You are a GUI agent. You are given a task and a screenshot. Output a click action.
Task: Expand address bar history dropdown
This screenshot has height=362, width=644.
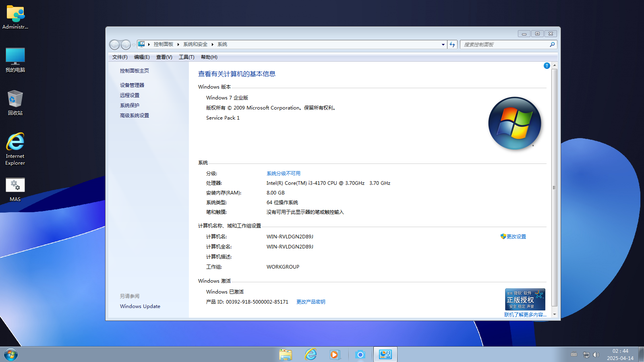pos(443,45)
